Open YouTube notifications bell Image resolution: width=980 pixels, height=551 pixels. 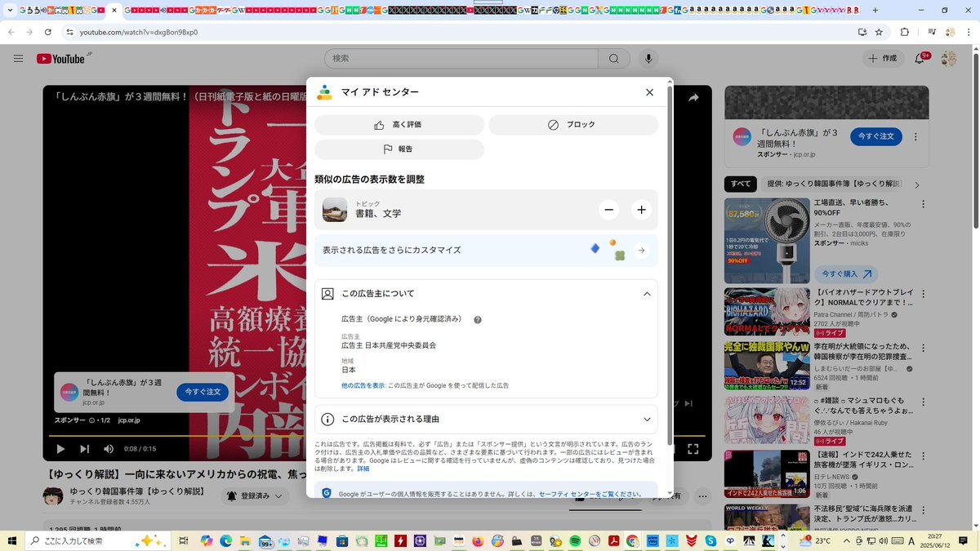(920, 59)
